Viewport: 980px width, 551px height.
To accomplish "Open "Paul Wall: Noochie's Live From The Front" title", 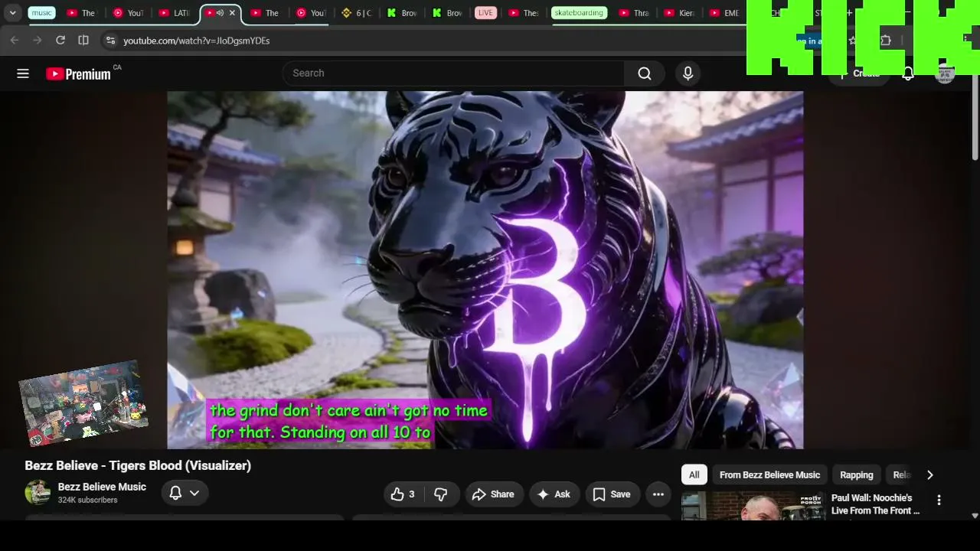I will tap(875, 504).
